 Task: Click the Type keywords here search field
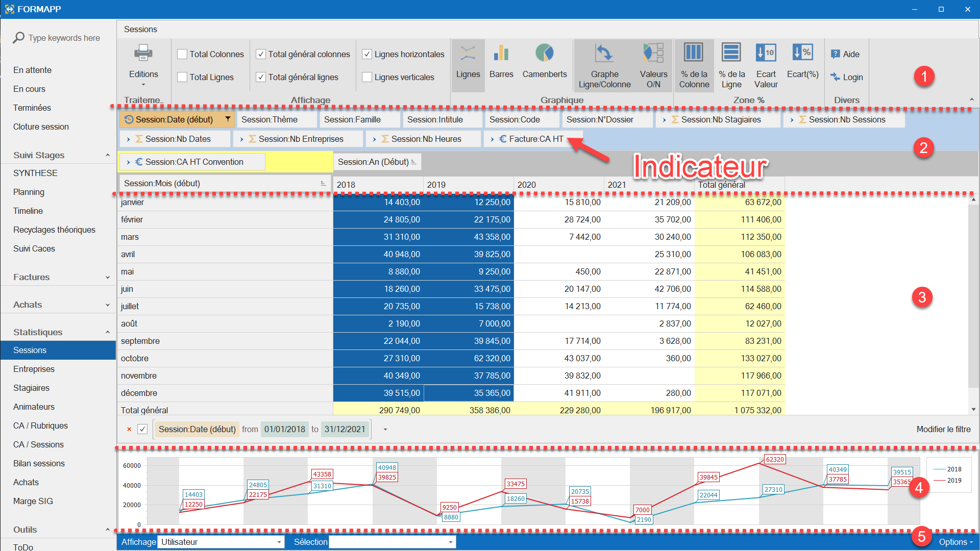(x=64, y=38)
